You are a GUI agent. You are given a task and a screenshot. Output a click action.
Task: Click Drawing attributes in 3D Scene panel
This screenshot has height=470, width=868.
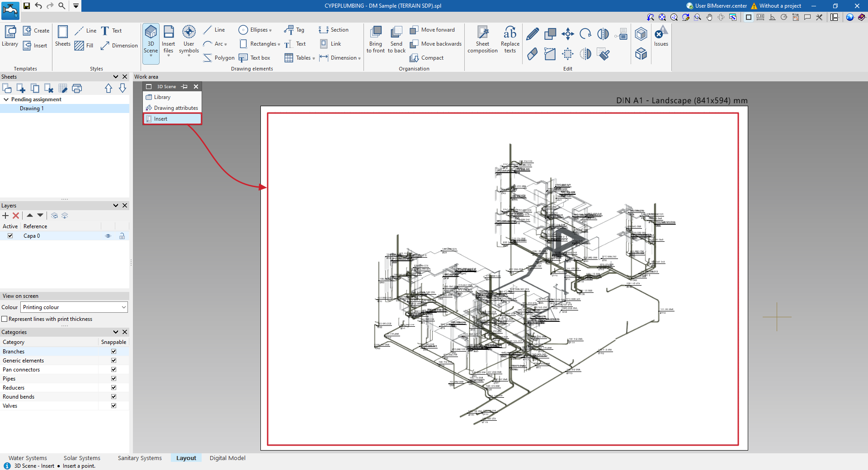pyautogui.click(x=175, y=108)
